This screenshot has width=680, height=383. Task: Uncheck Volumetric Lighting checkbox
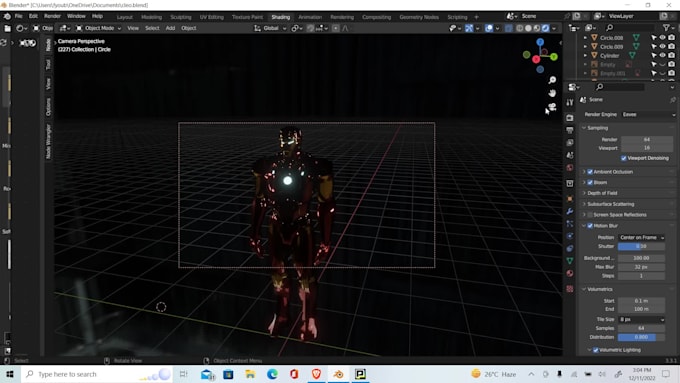click(595, 350)
